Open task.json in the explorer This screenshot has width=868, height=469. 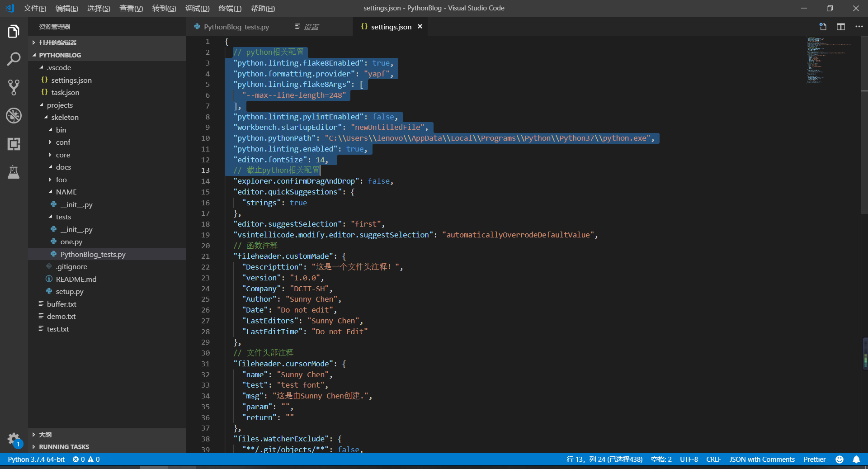107,92
